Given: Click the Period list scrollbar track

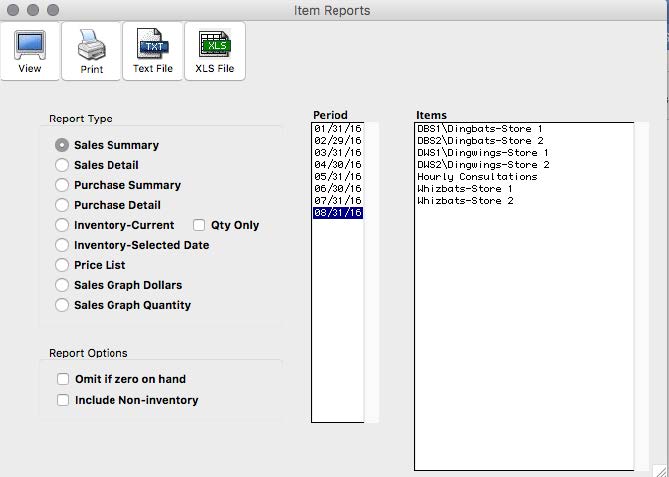Looking at the screenshot, I should (x=371, y=300).
